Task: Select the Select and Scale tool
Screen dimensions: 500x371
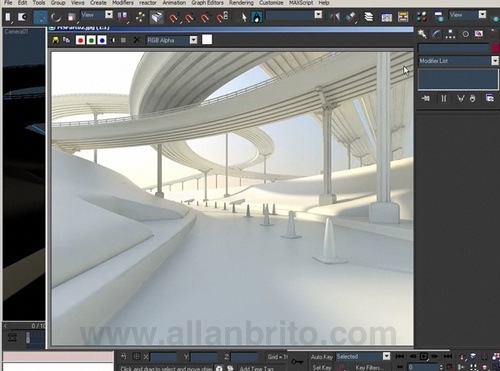Action: tap(71, 17)
